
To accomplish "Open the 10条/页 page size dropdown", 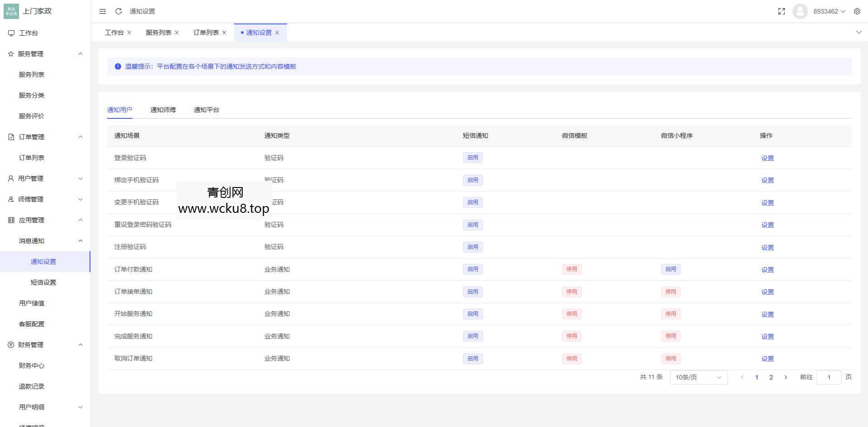I will point(698,377).
